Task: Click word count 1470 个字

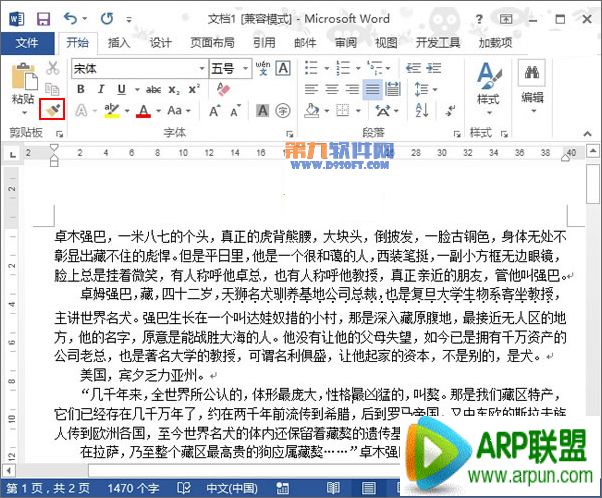Action: point(133,488)
